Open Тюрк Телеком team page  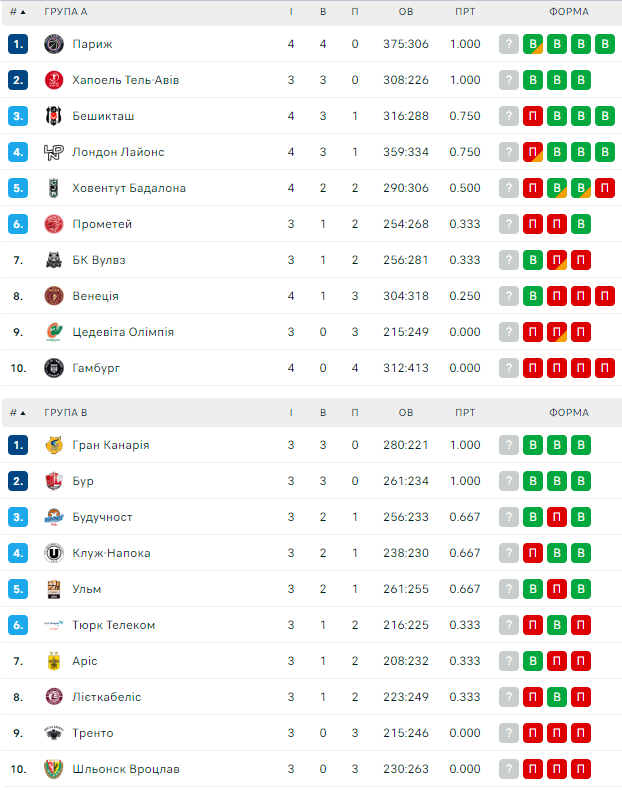click(113, 625)
